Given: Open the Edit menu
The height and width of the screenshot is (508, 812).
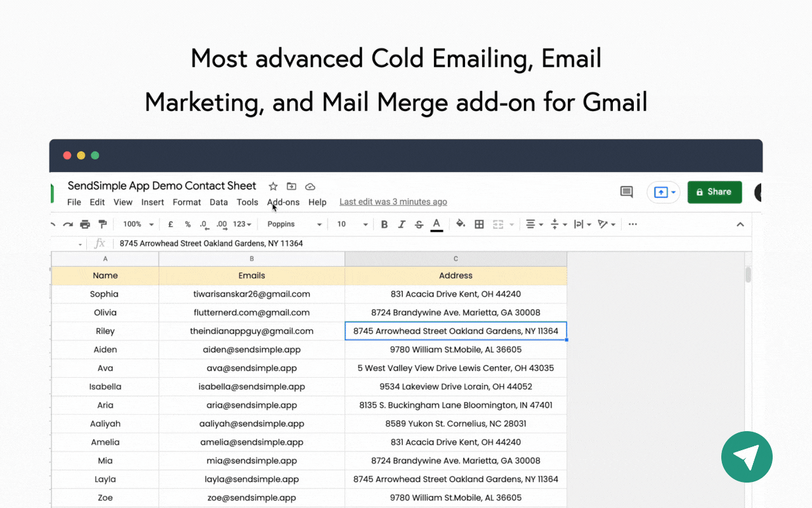Looking at the screenshot, I should tap(97, 202).
